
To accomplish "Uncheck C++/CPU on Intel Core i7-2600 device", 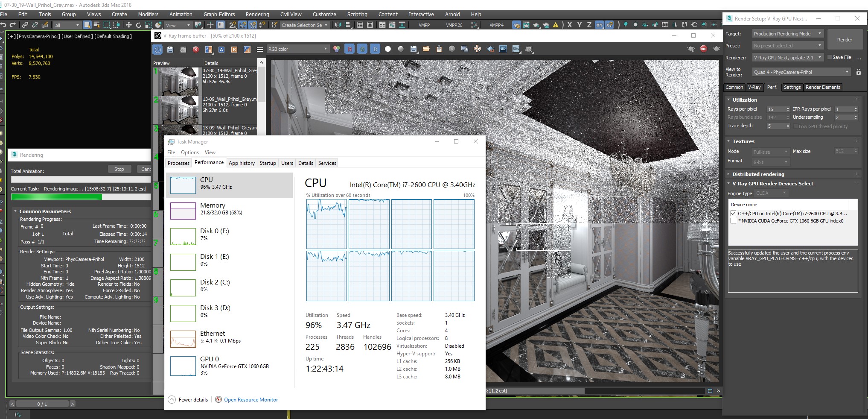I will pyautogui.click(x=733, y=214).
